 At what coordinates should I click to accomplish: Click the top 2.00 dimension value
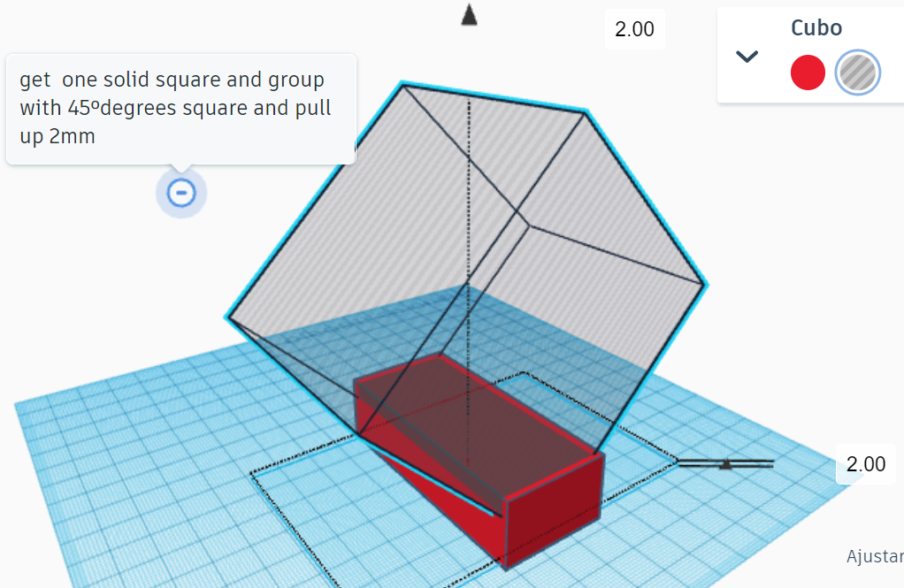(x=634, y=29)
